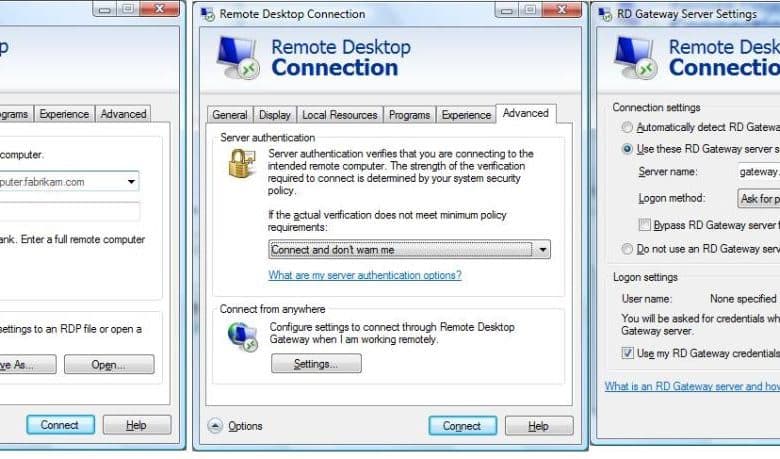Open the Local Resources tab
The height and width of the screenshot is (459, 780).
(x=340, y=115)
